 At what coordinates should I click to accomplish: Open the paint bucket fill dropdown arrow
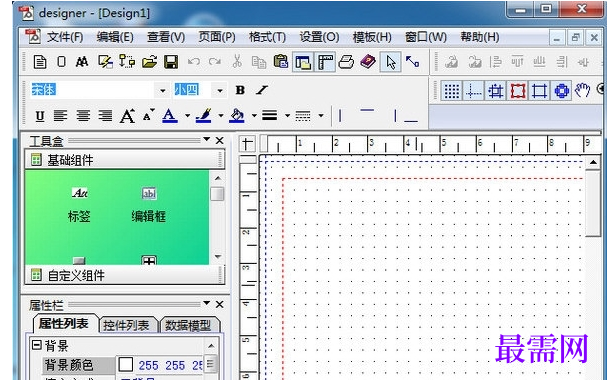click(254, 115)
